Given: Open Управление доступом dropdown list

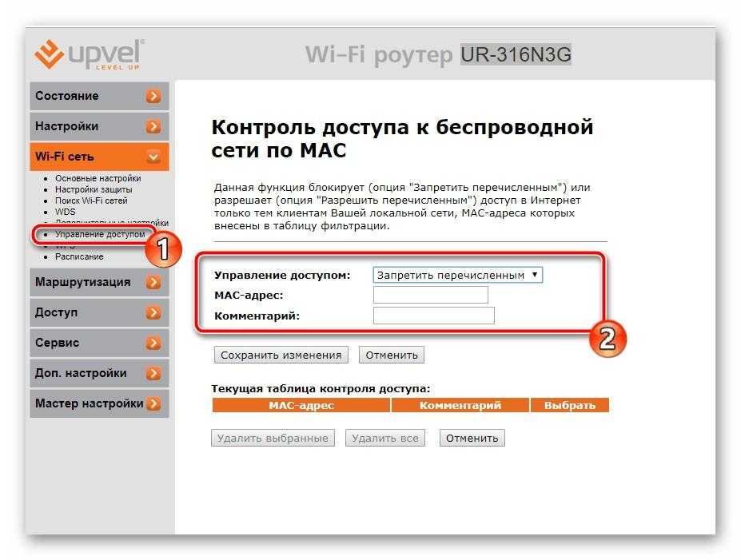Looking at the screenshot, I should pyautogui.click(x=457, y=275).
